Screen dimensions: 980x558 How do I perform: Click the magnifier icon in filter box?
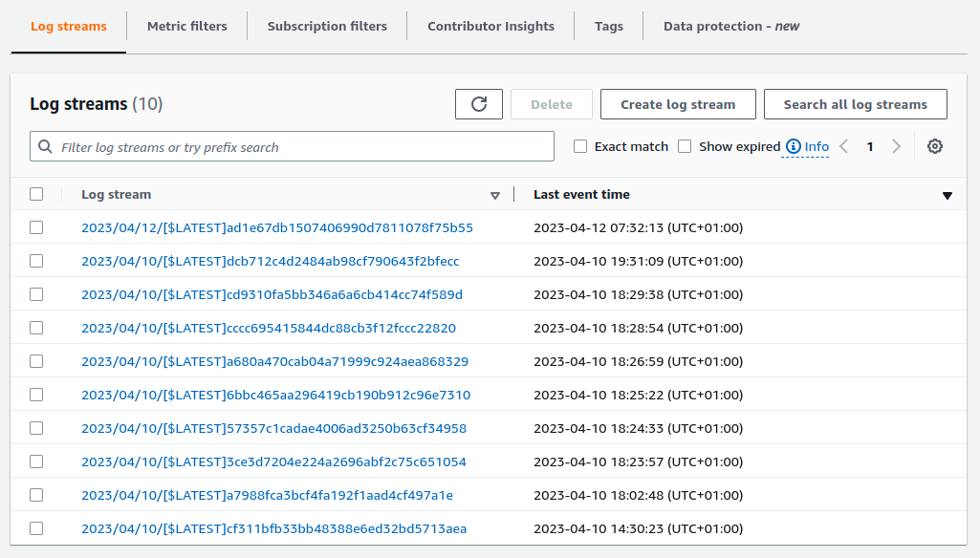coord(46,147)
